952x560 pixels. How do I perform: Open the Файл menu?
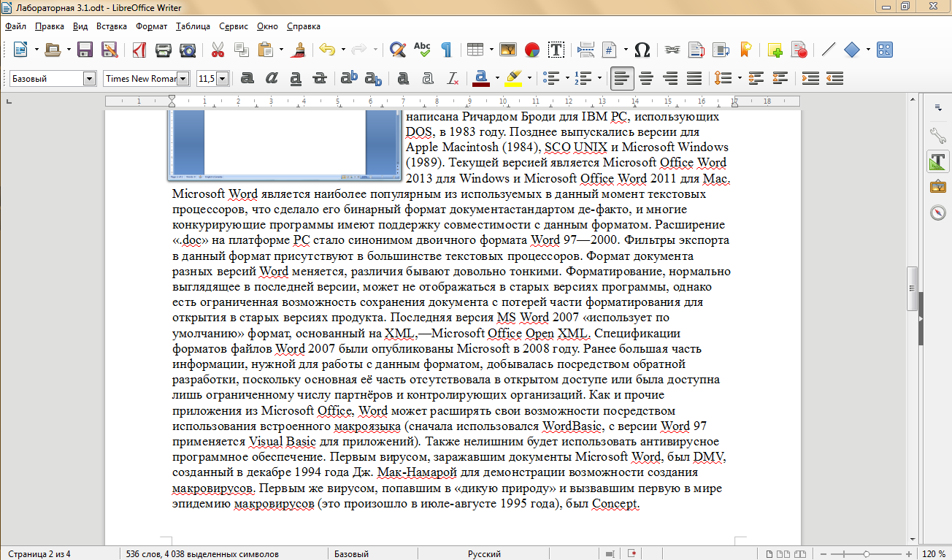(x=15, y=26)
